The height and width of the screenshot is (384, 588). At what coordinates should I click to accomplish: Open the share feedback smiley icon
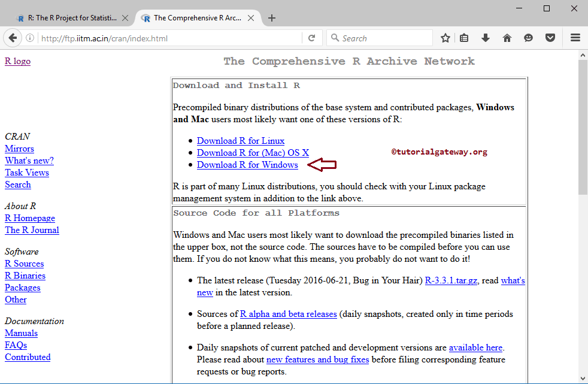point(528,37)
